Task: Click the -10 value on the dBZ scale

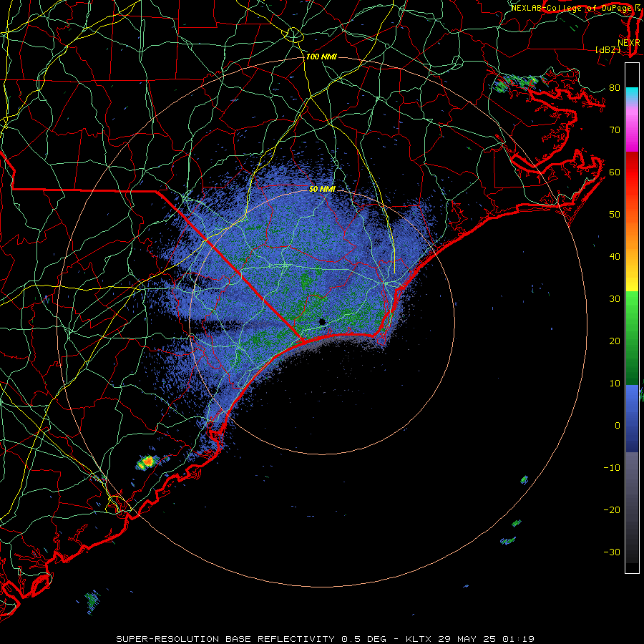Action: click(612, 468)
